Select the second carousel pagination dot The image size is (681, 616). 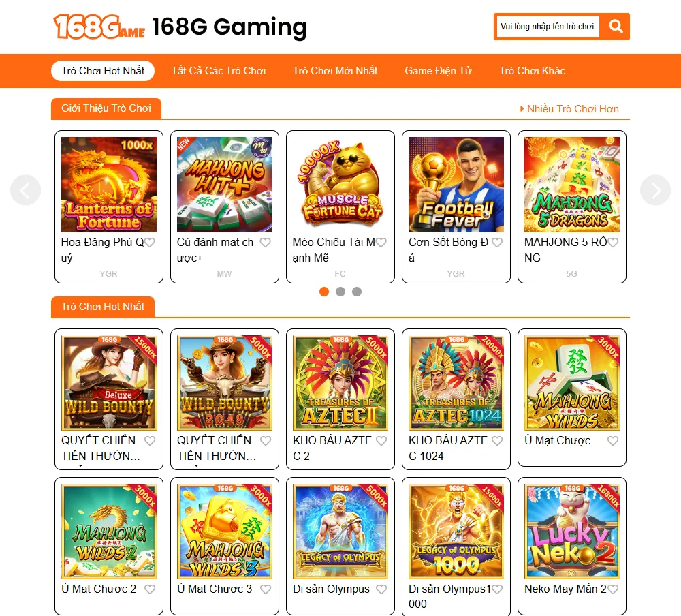340,292
